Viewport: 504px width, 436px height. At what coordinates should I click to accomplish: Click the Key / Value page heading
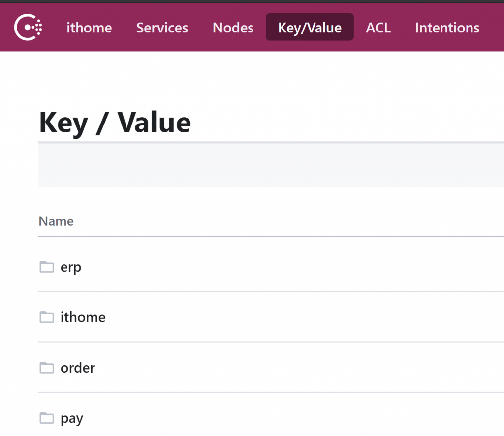point(115,122)
